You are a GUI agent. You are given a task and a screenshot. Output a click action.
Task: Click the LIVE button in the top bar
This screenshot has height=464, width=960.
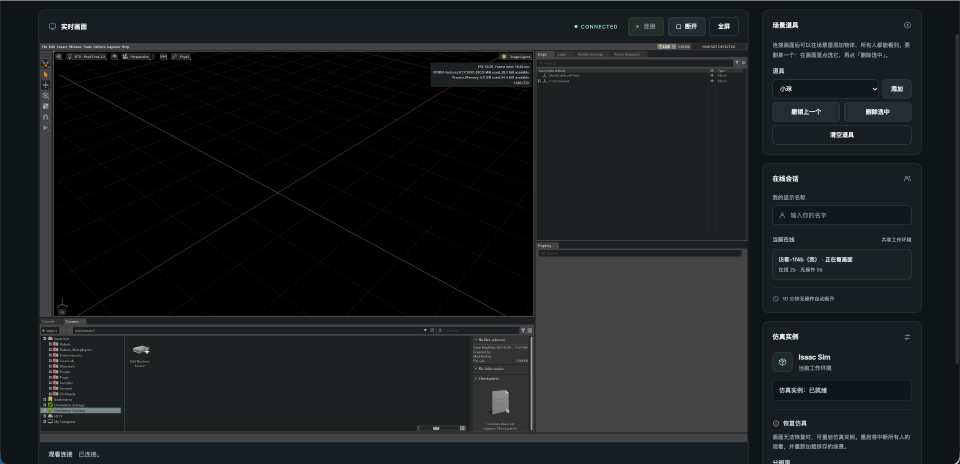(664, 47)
